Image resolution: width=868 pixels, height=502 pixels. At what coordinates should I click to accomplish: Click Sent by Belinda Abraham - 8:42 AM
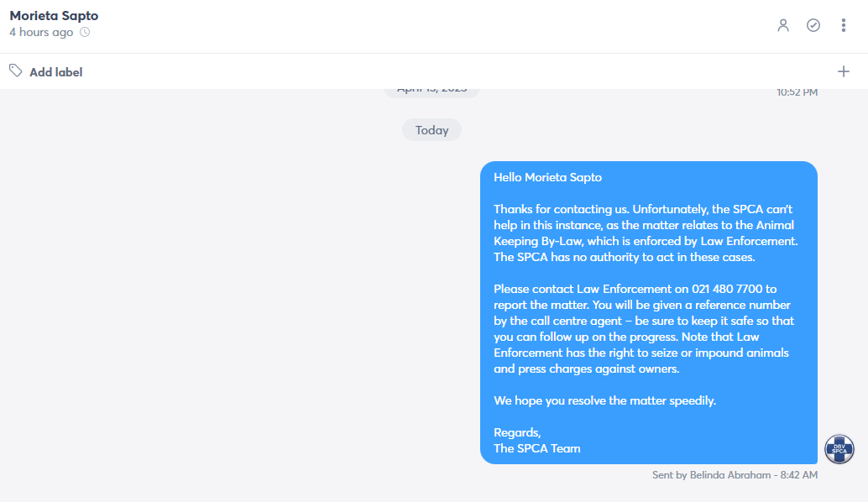(735, 475)
